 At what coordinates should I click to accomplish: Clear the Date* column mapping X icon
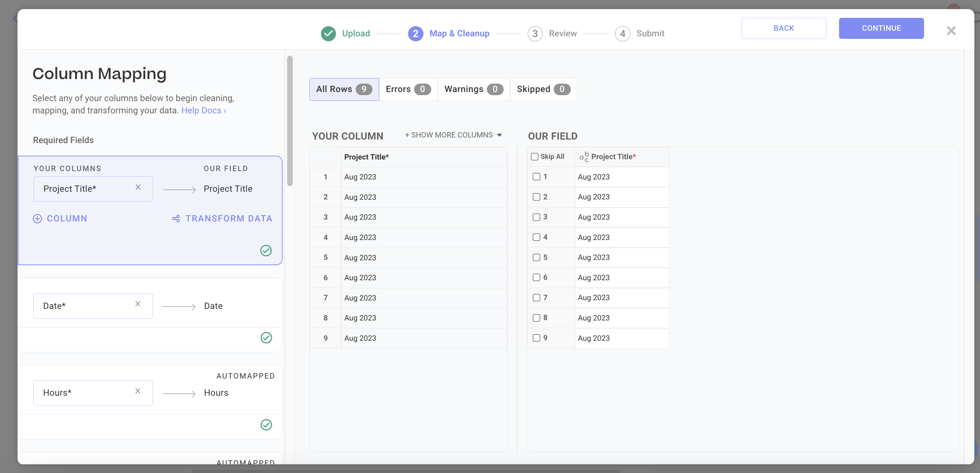(138, 304)
